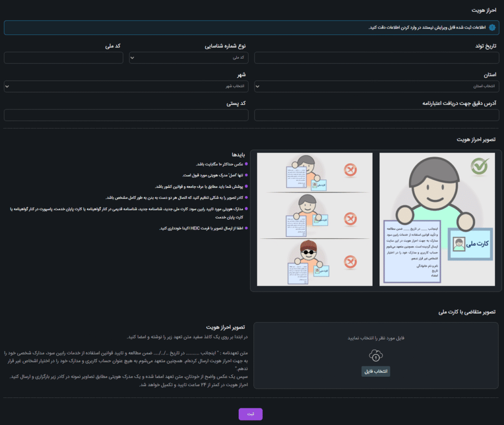Click the تصویر متقاضی با کارت ملی heading
The height and width of the screenshot is (425, 504).
(467, 312)
